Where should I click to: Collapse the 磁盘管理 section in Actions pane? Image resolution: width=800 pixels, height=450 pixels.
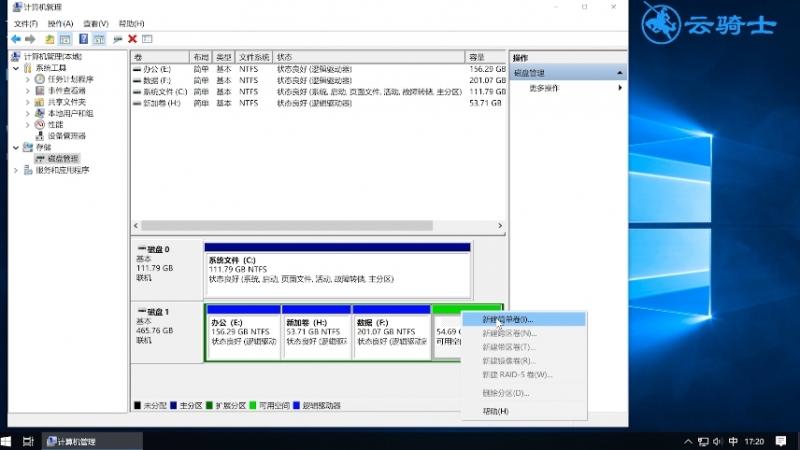coord(619,73)
